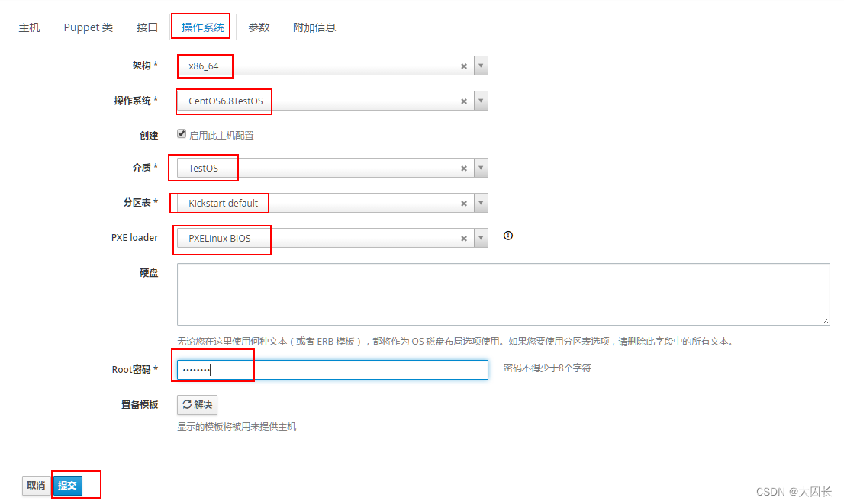Expand the 介质 dropdown arrow
The image size is (844, 504).
(x=481, y=168)
